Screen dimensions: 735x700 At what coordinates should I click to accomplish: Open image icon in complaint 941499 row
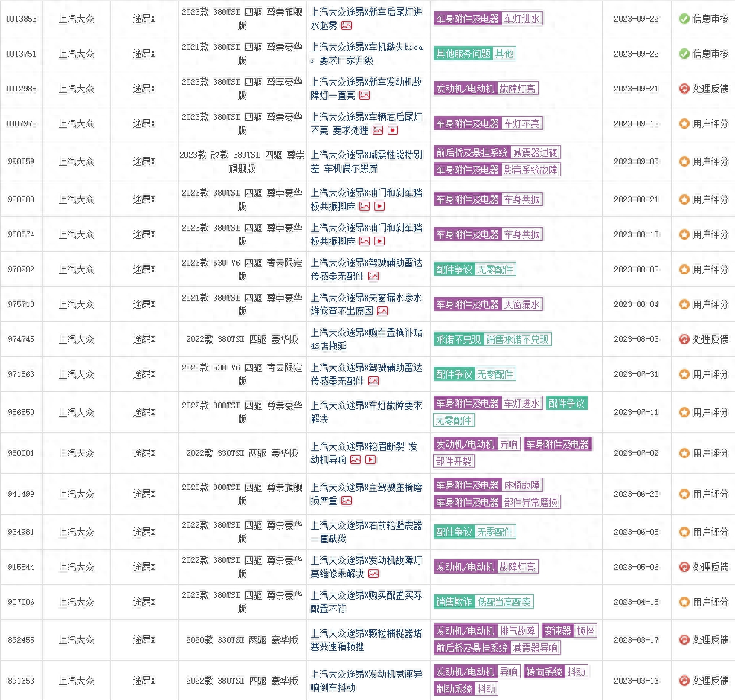tap(347, 501)
